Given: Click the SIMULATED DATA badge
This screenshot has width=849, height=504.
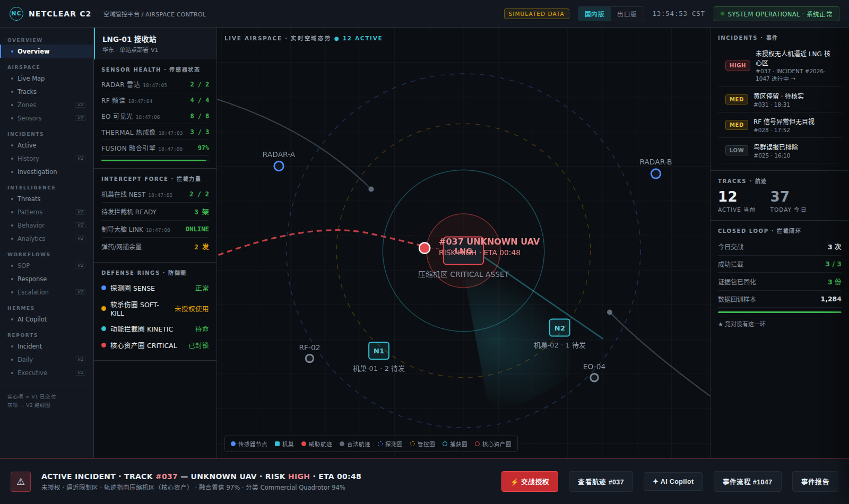Looking at the screenshot, I should [536, 14].
